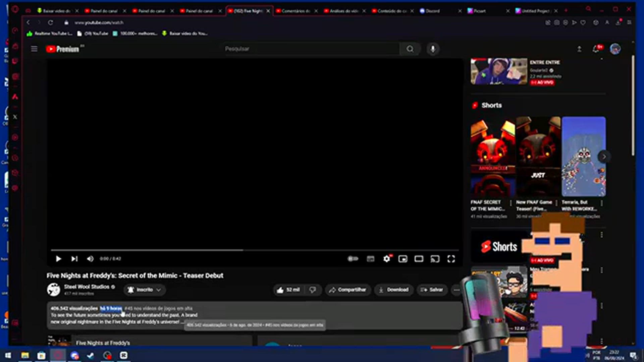Enter fullscreen mode
The width and height of the screenshot is (644, 362).
(451, 259)
